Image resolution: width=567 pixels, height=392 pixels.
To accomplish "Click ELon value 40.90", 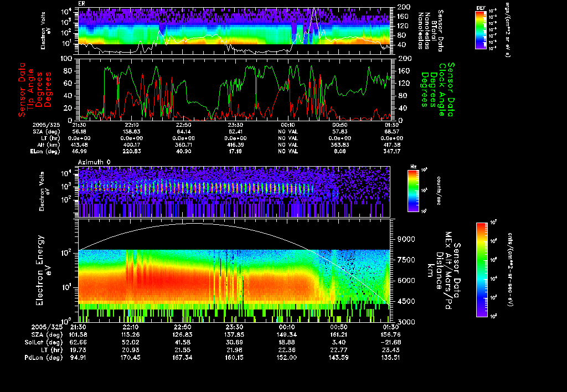I will click(183, 152).
